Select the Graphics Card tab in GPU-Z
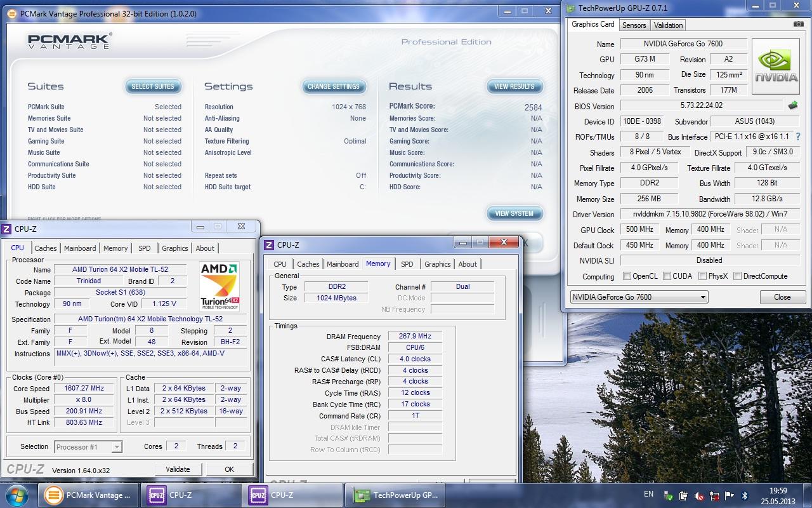The height and width of the screenshot is (508, 812). pyautogui.click(x=593, y=24)
